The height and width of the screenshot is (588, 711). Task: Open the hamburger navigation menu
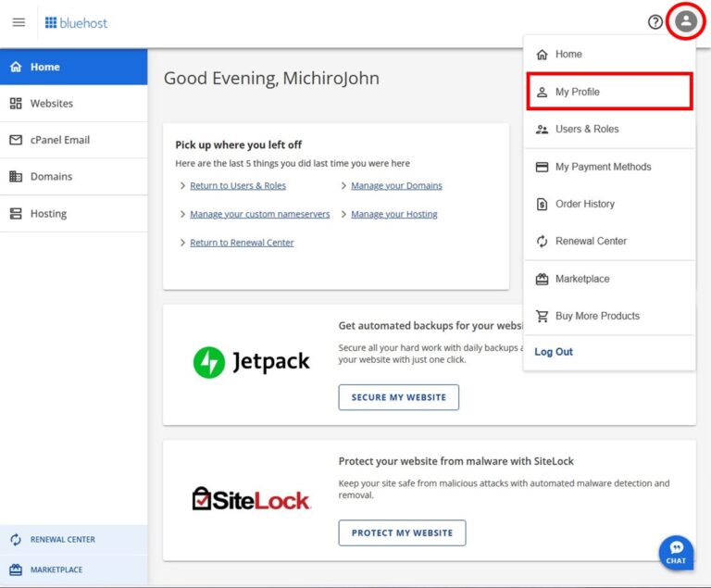click(x=19, y=22)
